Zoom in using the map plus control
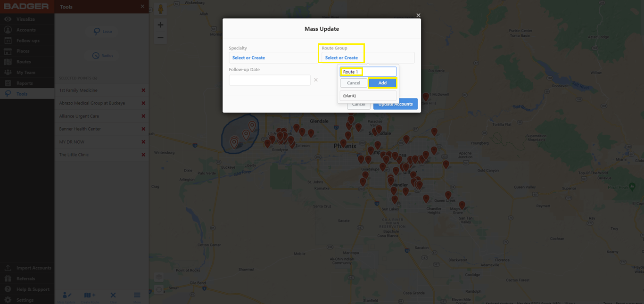The width and height of the screenshot is (644, 304). click(160, 25)
